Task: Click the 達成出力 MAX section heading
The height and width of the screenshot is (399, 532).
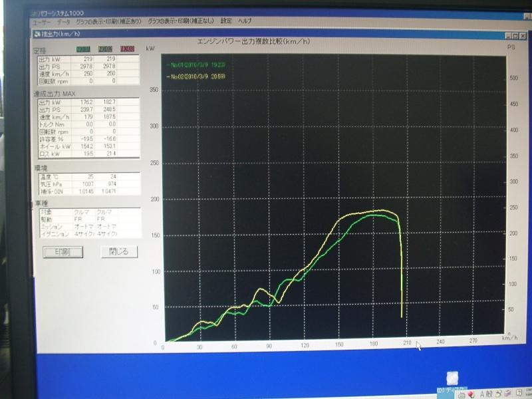Action: (x=55, y=94)
